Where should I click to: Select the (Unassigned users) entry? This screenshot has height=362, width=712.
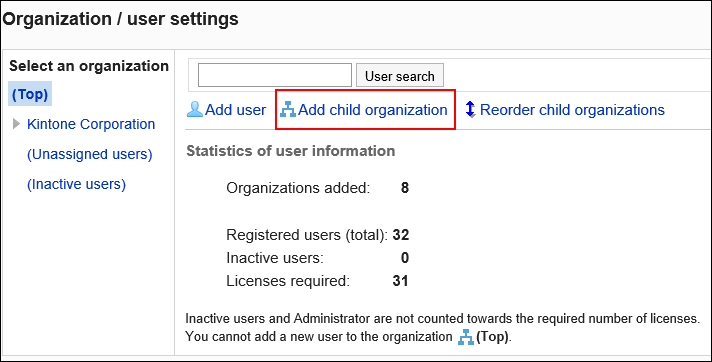click(x=89, y=154)
